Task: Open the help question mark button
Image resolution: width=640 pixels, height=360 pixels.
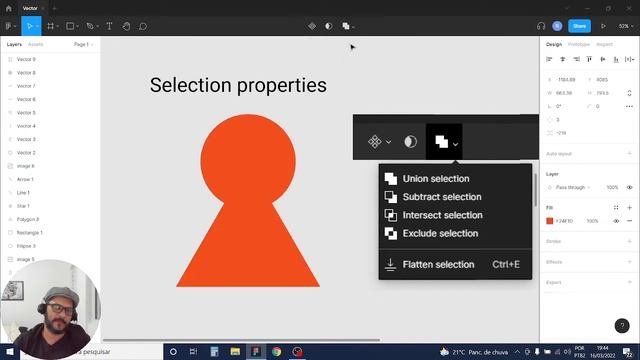Action: 622,326
